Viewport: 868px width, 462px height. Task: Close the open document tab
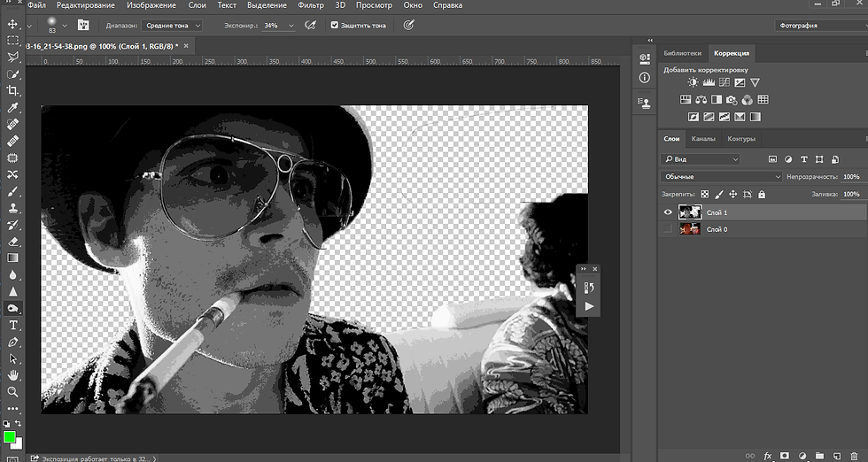186,46
